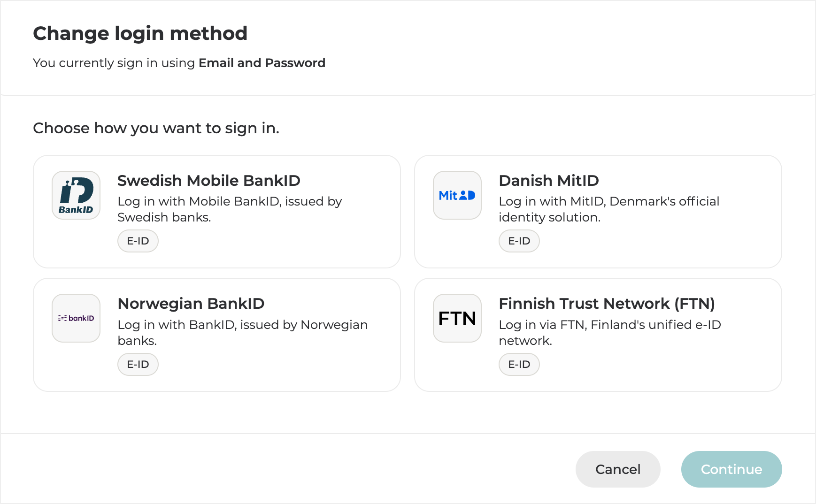
Task: Click E-ID badge under Finnish Trust Network
Action: click(x=519, y=365)
